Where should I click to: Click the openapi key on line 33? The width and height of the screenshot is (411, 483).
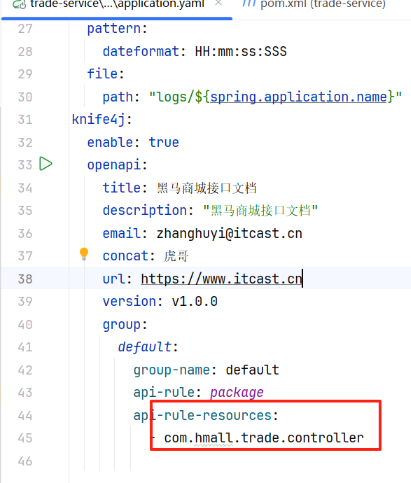(114, 165)
